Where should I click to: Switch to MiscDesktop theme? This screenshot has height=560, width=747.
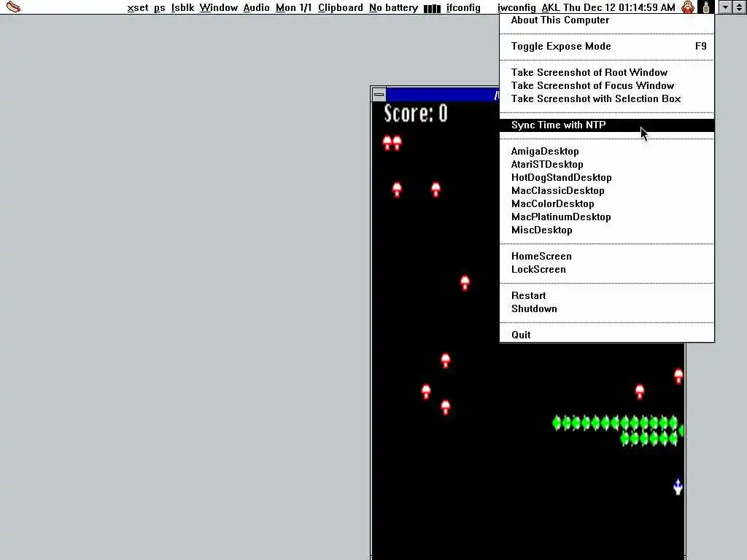click(607, 230)
